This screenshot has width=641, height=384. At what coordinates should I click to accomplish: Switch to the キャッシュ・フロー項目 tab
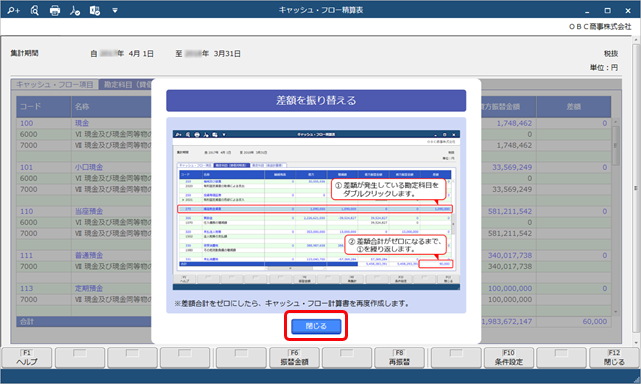(55, 85)
